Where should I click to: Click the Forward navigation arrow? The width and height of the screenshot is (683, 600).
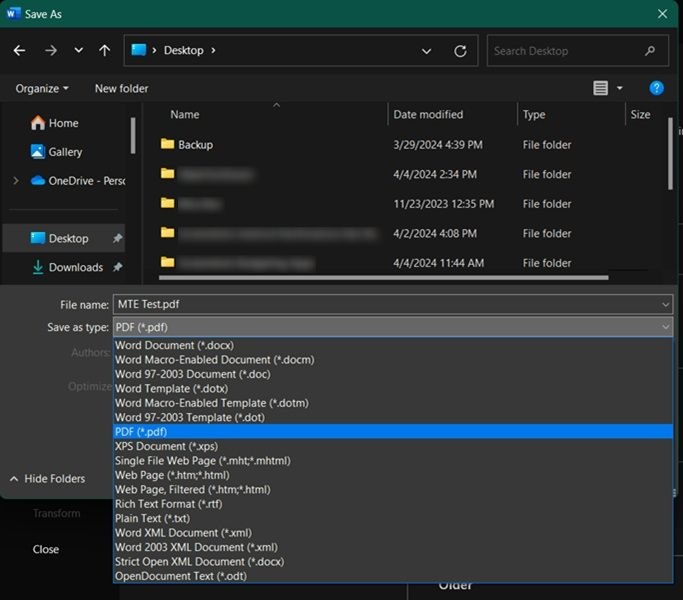click(x=50, y=50)
